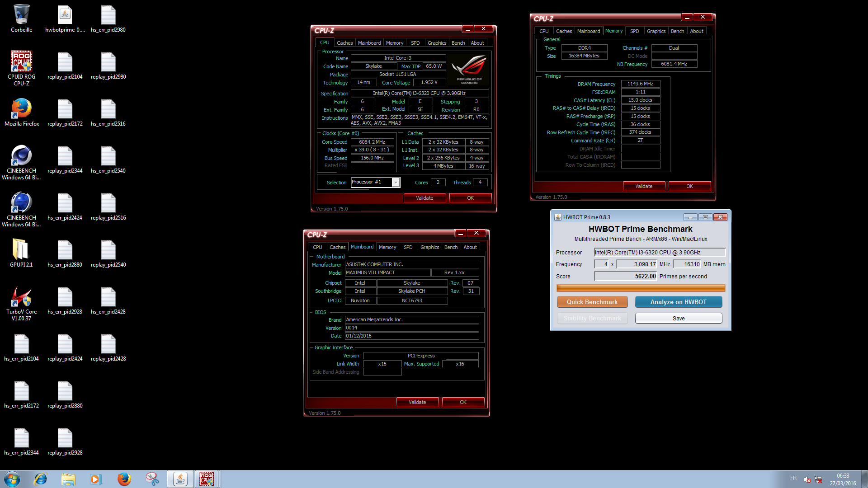Image resolution: width=868 pixels, height=488 pixels.
Task: Open Processor #1 selection dropdown
Action: [x=396, y=182]
